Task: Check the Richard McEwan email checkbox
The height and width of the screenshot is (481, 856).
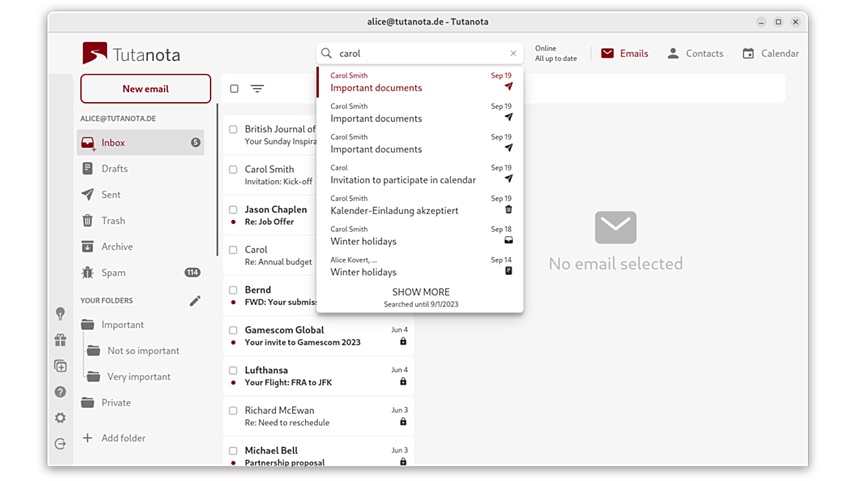Action: [233, 411]
